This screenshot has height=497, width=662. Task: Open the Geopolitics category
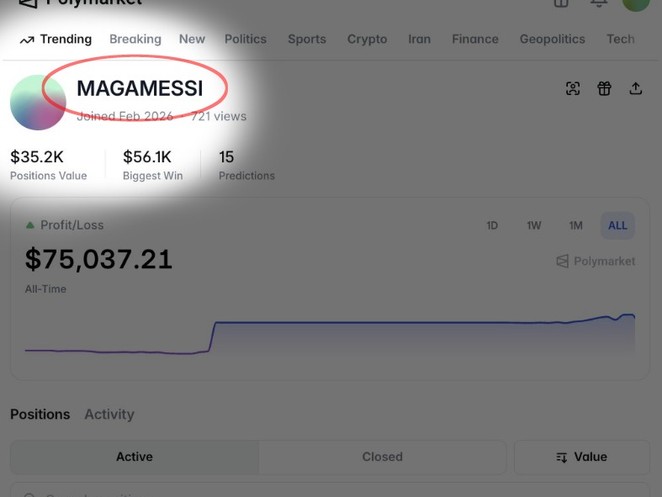pos(552,39)
